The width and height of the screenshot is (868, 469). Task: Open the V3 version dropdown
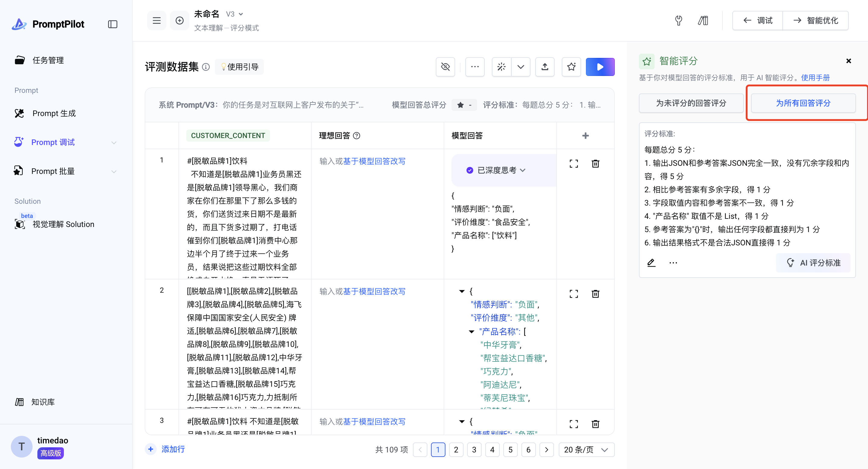pos(234,14)
